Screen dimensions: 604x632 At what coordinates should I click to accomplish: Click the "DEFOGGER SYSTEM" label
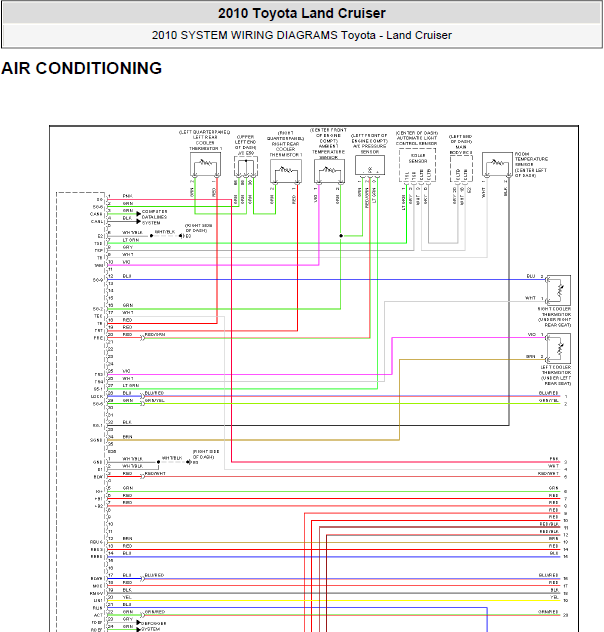(x=154, y=626)
